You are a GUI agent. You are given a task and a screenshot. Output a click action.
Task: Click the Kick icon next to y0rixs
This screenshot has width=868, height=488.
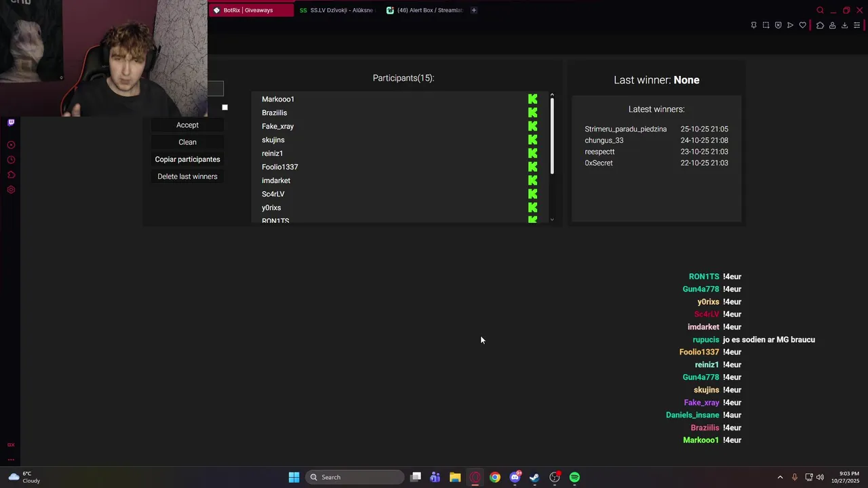533,207
